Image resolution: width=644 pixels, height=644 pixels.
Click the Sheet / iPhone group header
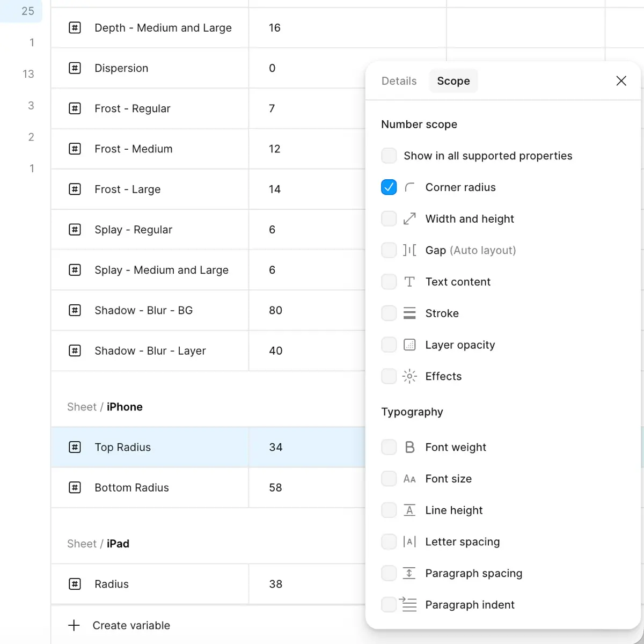(x=105, y=407)
